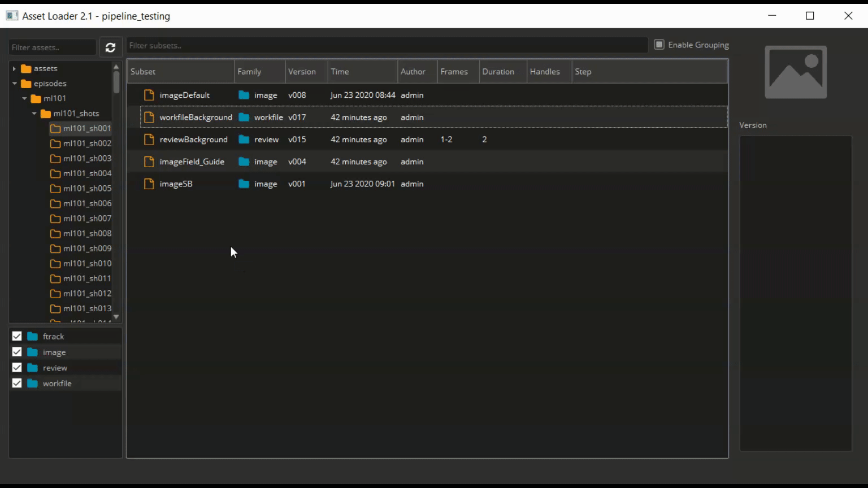
Task: Click version v017 of workfileBackground
Action: click(297, 117)
